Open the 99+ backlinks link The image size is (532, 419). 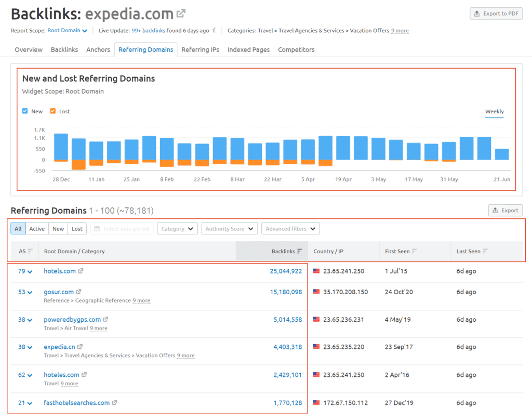point(148,31)
